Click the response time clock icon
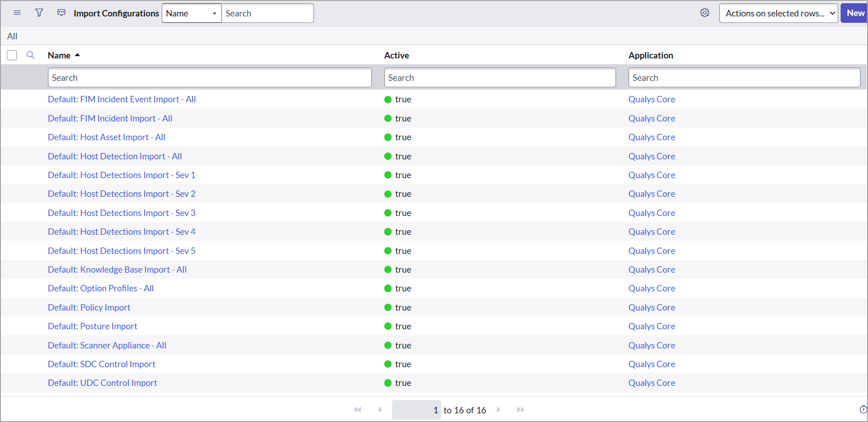Viewport: 868px width, 422px height. (x=863, y=410)
